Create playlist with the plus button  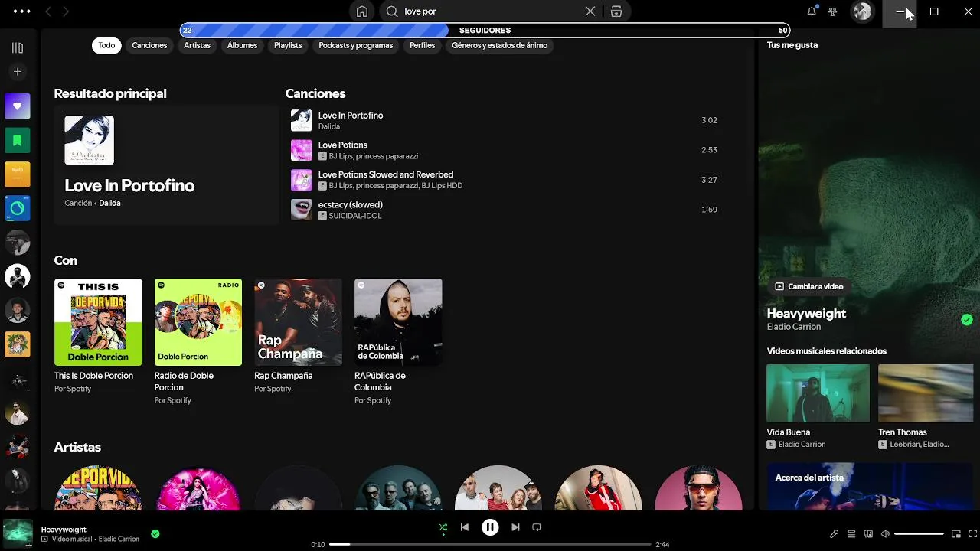tap(18, 72)
